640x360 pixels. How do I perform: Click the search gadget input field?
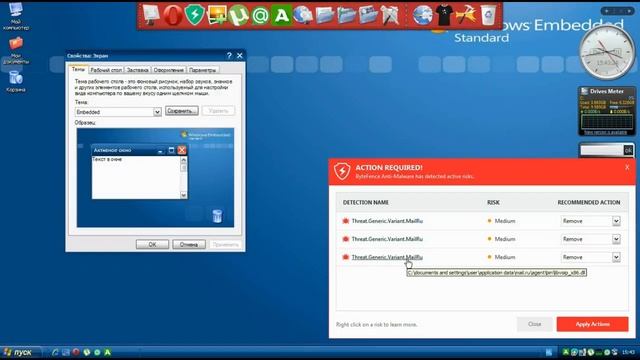(x=602, y=150)
